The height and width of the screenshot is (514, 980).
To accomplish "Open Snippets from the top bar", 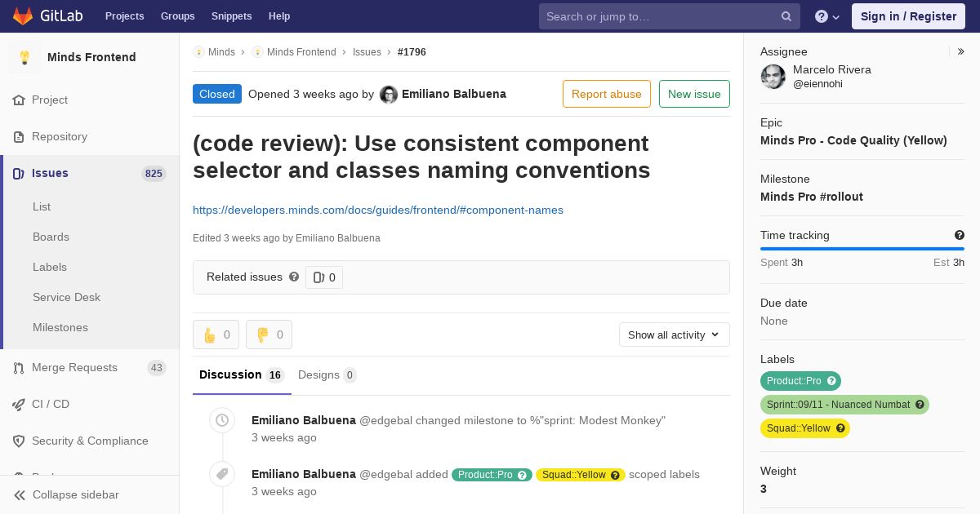I will click(x=232, y=16).
